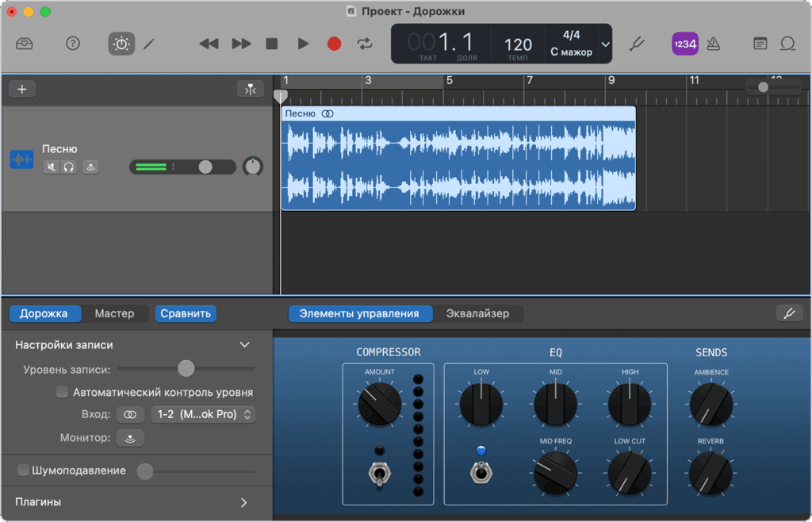Viewport: 812px width, 522px height.
Task: Stop playback button
Action: click(272, 44)
